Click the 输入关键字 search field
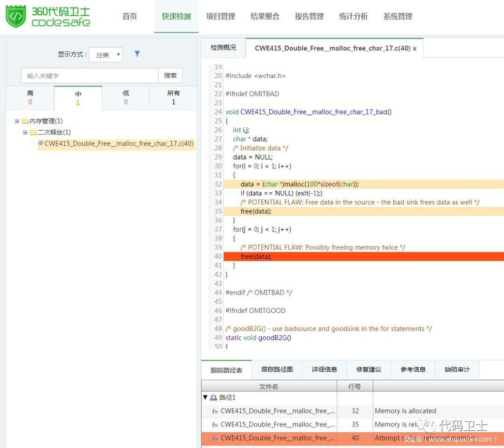 pos(90,76)
